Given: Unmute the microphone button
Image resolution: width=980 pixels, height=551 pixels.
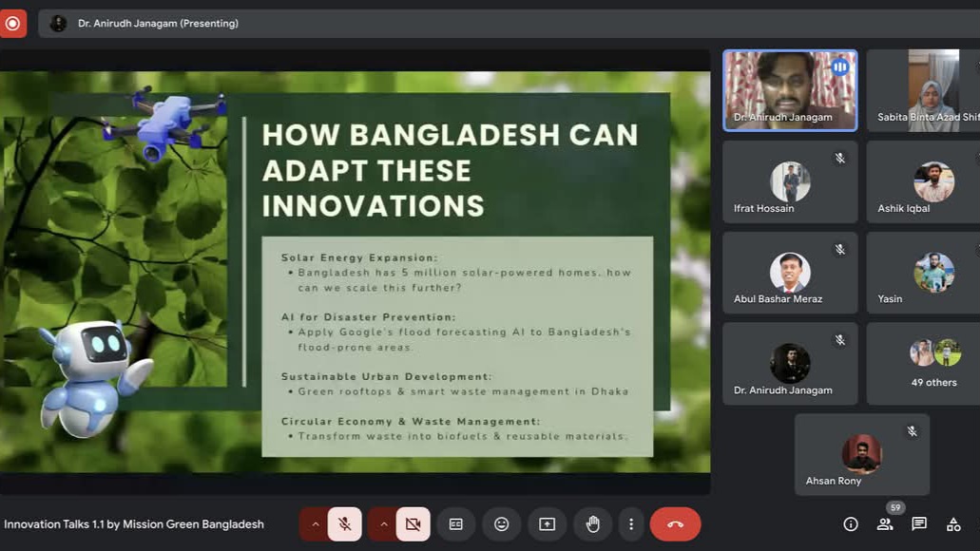Looking at the screenshot, I should [x=345, y=524].
